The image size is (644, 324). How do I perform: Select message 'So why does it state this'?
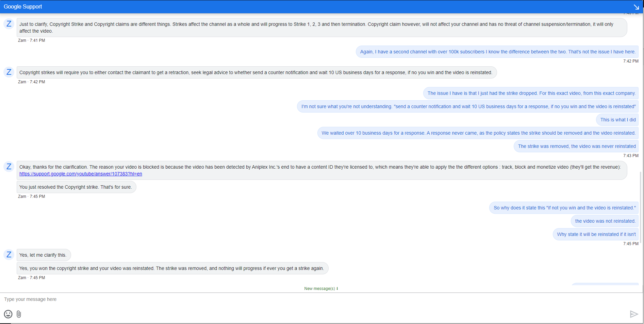point(564,208)
